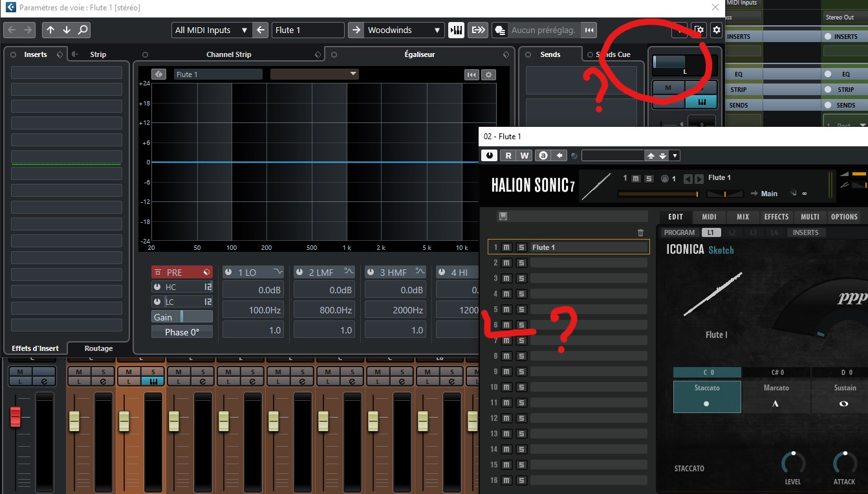Choose 3 HMF band filter type
This screenshot has width=868, height=494.
point(420,273)
